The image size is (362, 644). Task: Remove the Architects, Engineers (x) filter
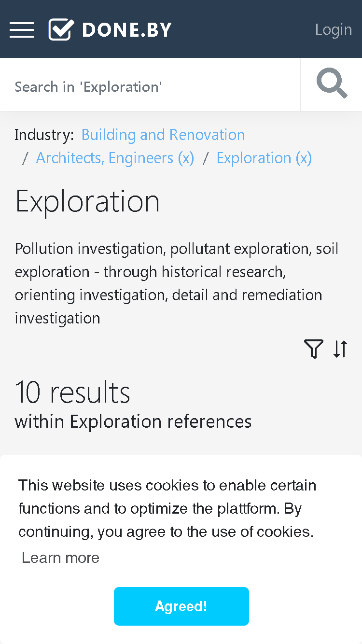click(x=115, y=158)
